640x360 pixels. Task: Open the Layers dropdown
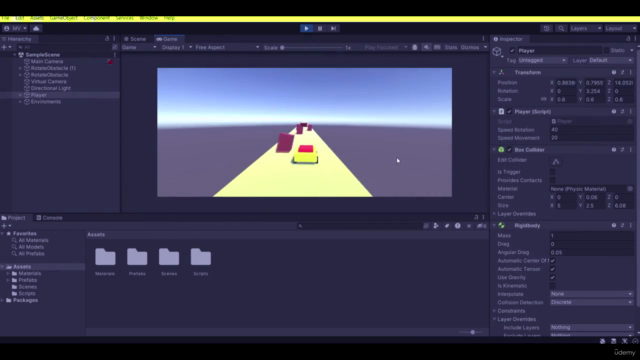(585, 29)
